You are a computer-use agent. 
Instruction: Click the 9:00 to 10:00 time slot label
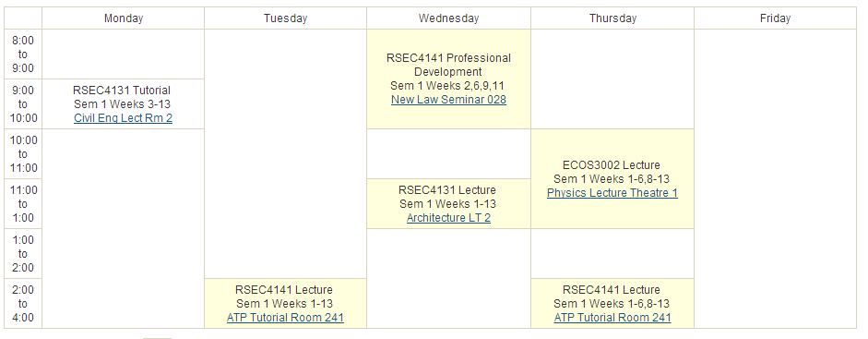[23, 104]
